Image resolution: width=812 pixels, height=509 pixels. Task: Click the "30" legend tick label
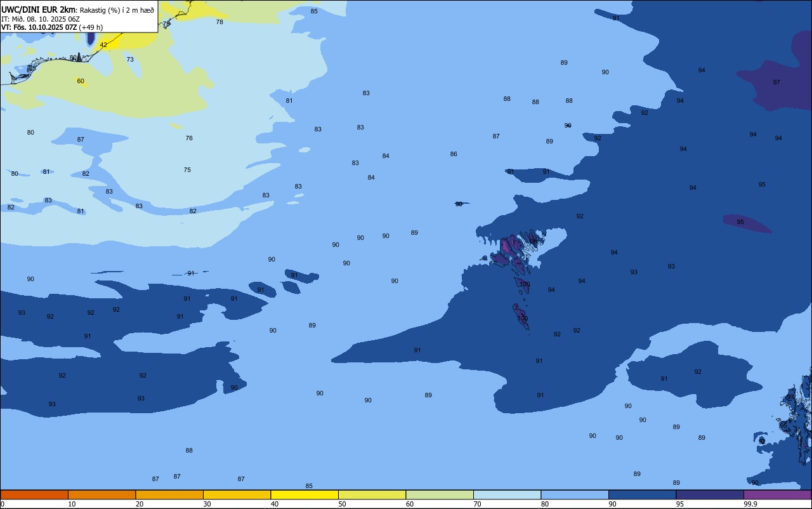coord(207,504)
